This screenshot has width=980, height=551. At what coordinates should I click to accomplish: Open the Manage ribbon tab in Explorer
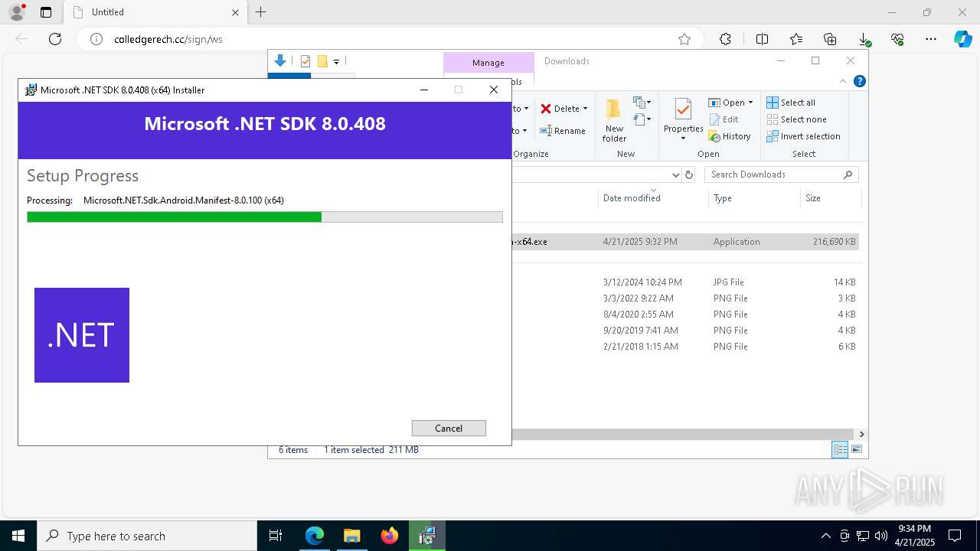click(x=488, y=63)
